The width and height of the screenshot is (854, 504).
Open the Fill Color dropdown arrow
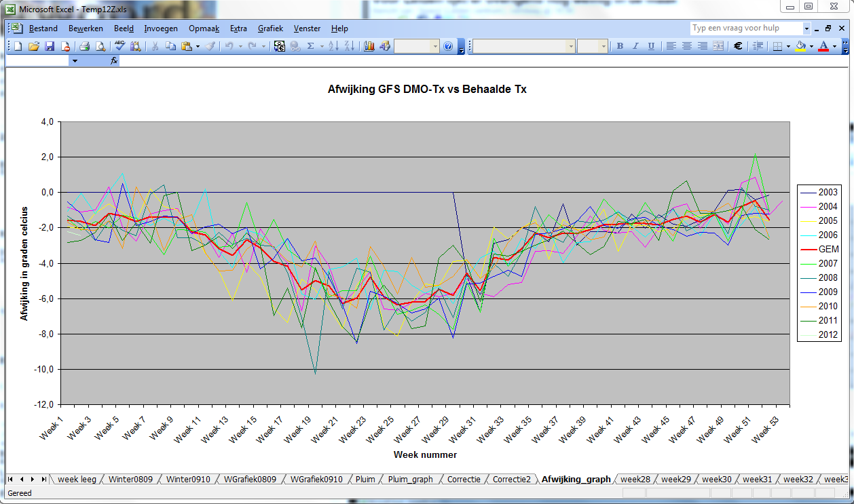(811, 46)
